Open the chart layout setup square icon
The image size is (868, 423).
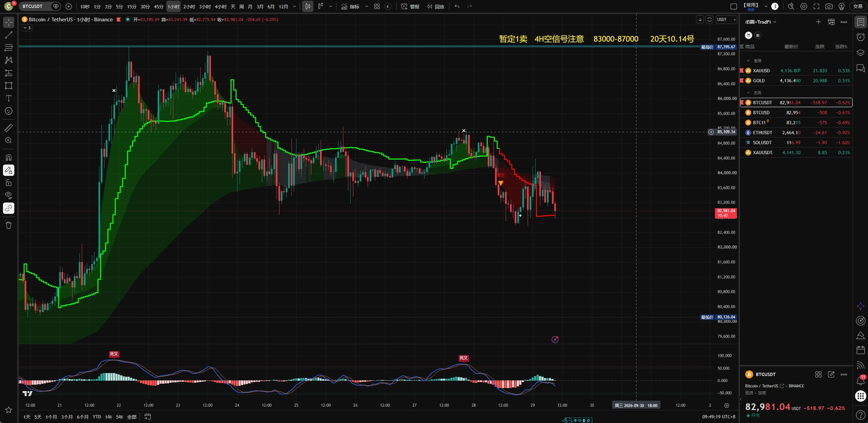[x=734, y=6]
